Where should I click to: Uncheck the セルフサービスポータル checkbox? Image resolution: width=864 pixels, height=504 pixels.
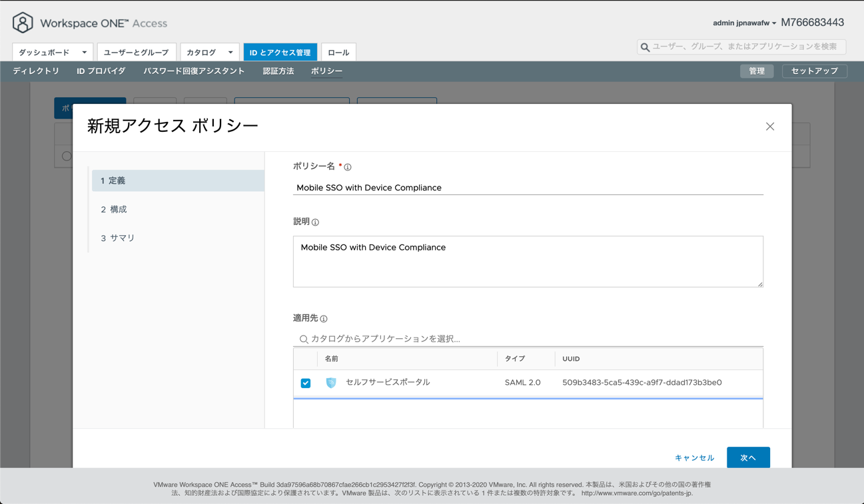(x=306, y=383)
